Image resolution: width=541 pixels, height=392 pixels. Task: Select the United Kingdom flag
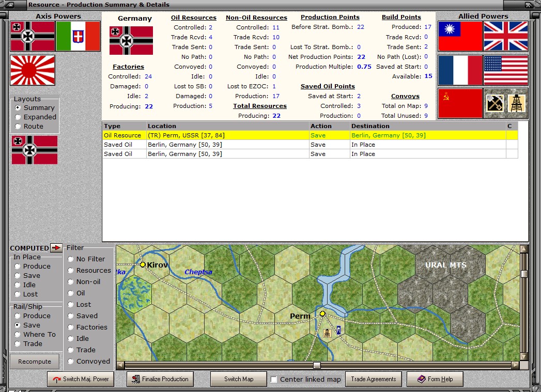tap(506, 36)
